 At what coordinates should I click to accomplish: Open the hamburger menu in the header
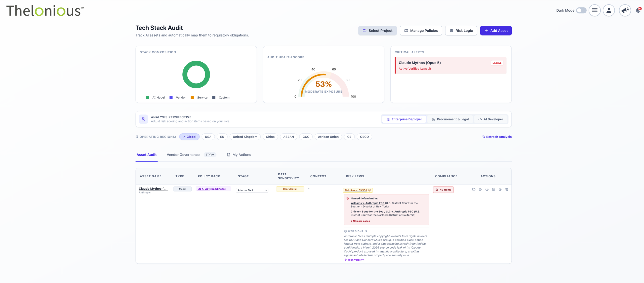click(594, 10)
